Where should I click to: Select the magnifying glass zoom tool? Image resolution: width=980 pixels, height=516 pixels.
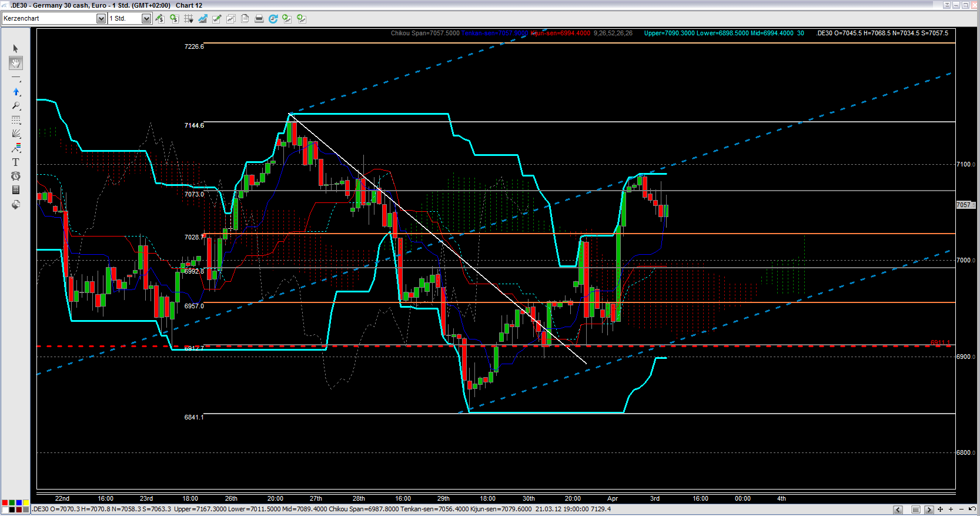(16, 106)
